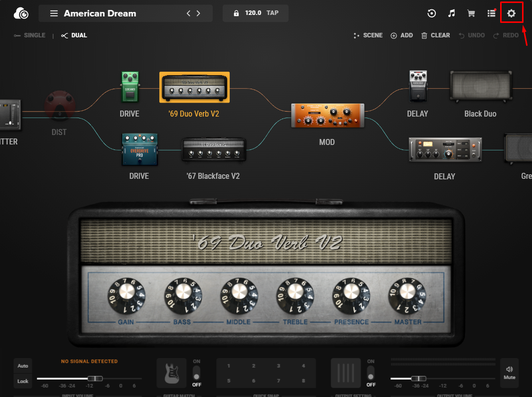Viewport: 532px width, 397px height.
Task: Click the BASS knob on the amp
Action: (183, 295)
